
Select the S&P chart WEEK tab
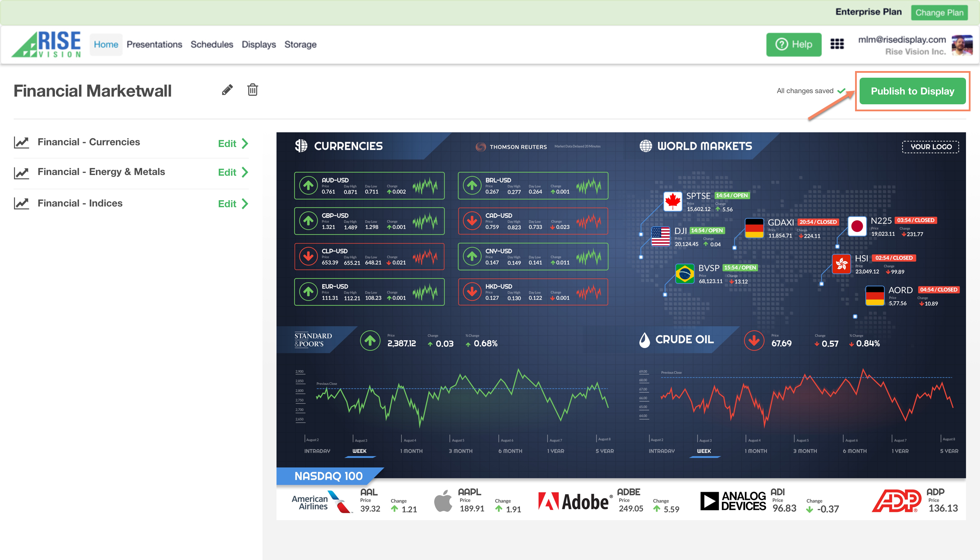click(x=359, y=451)
